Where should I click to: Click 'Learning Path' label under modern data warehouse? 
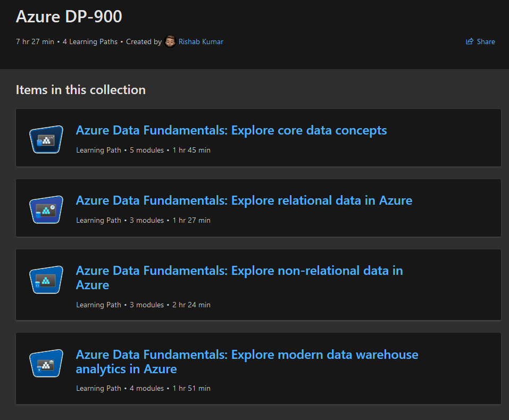98,389
